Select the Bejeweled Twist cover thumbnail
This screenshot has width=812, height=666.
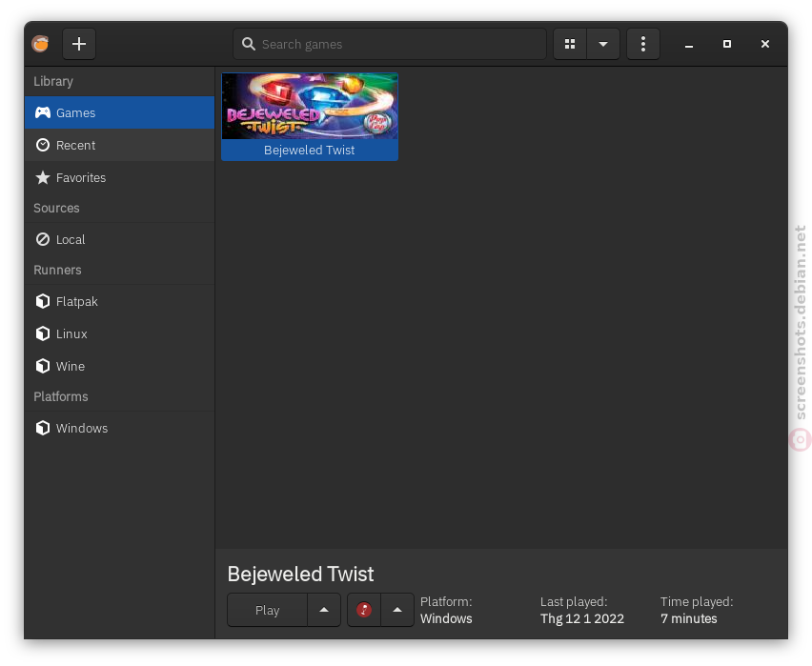click(x=310, y=106)
